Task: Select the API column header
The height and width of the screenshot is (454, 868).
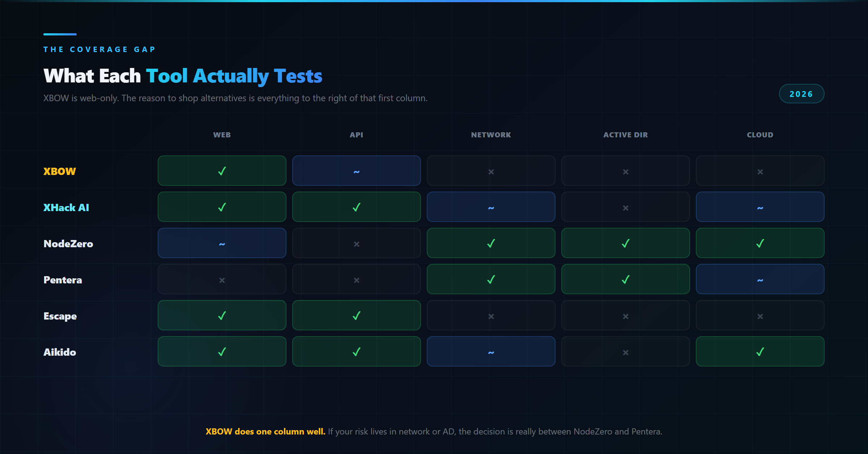Action: (x=357, y=135)
